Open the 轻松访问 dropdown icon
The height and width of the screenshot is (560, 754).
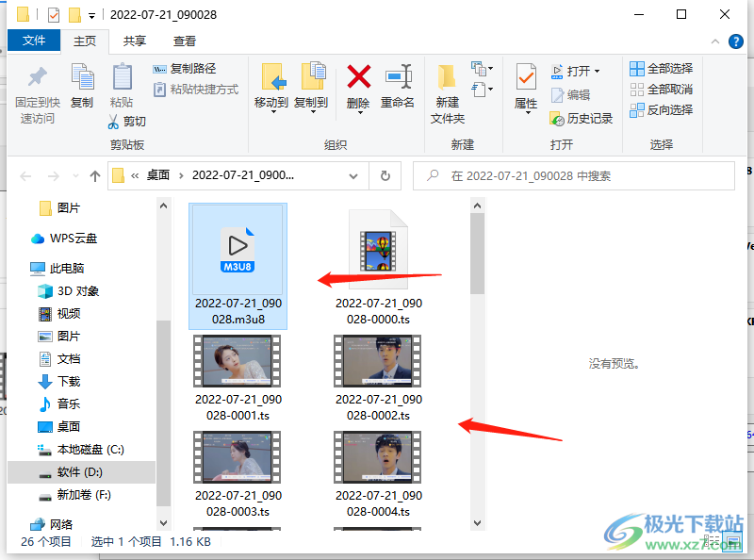482,90
